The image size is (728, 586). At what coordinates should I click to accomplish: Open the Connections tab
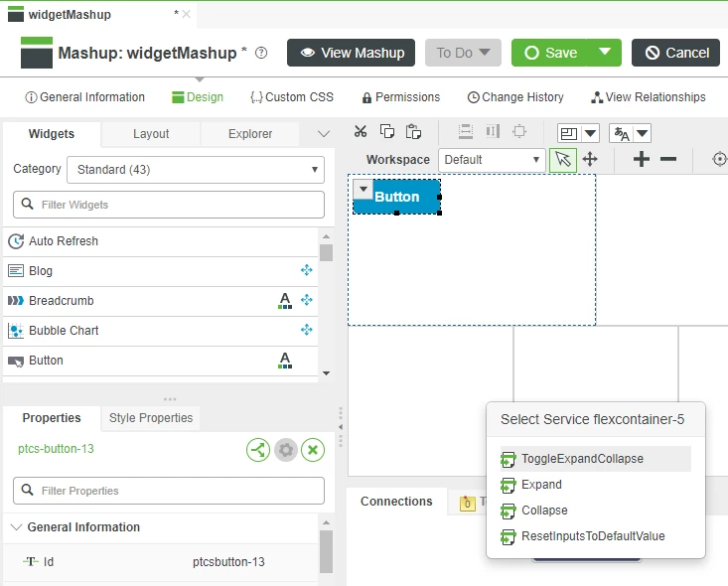396,502
